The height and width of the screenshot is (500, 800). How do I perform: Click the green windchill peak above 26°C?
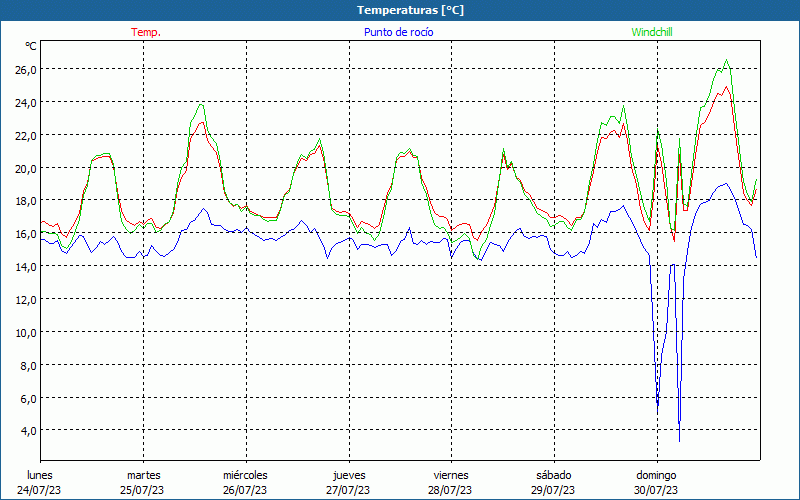click(727, 60)
